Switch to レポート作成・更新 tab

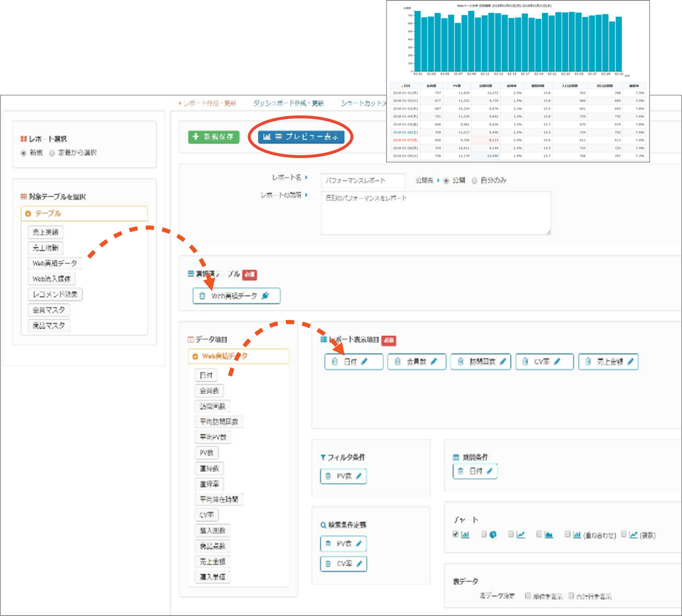tap(208, 104)
